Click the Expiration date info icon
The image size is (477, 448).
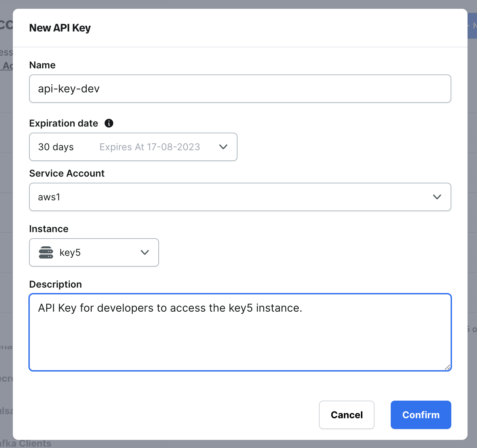coord(109,123)
